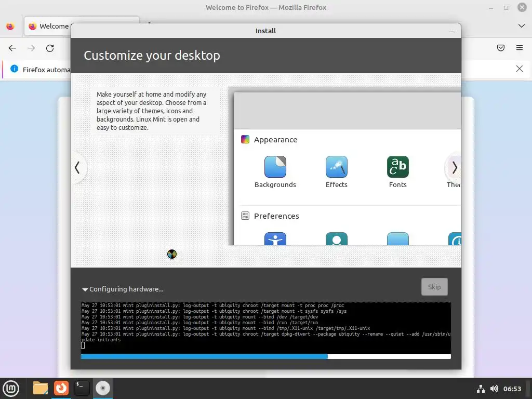The width and height of the screenshot is (532, 399).
Task: Open the Linux Mint start menu
Action: pyautogui.click(x=11, y=388)
